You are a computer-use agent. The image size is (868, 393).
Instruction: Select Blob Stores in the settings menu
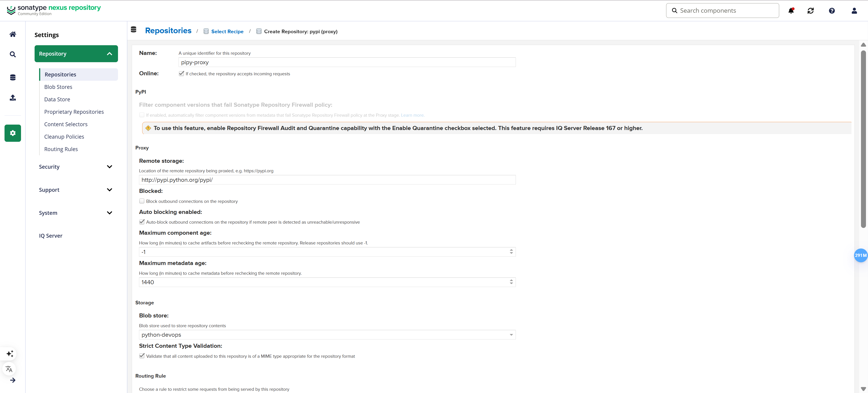coord(58,87)
